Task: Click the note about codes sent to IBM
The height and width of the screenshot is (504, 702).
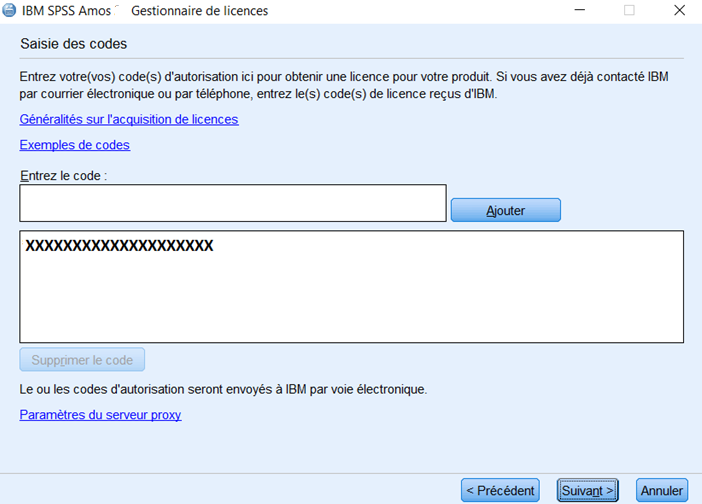Action: 224,388
